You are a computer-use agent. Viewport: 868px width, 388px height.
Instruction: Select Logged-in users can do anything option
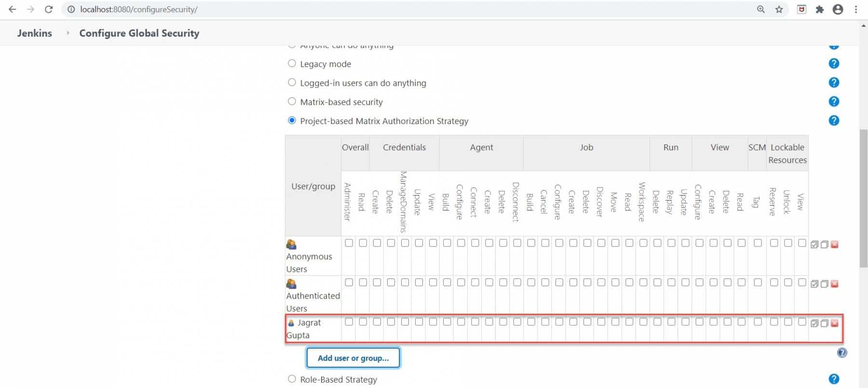(292, 82)
